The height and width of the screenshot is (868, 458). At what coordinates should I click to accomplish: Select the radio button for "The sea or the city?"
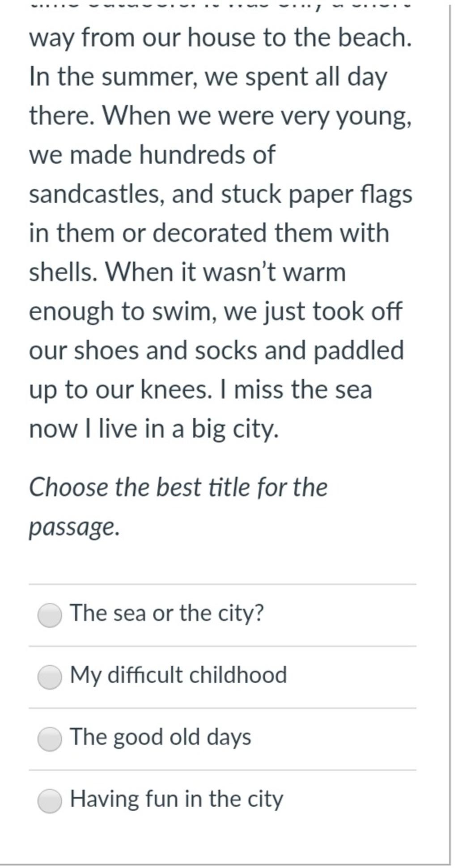[x=50, y=615]
